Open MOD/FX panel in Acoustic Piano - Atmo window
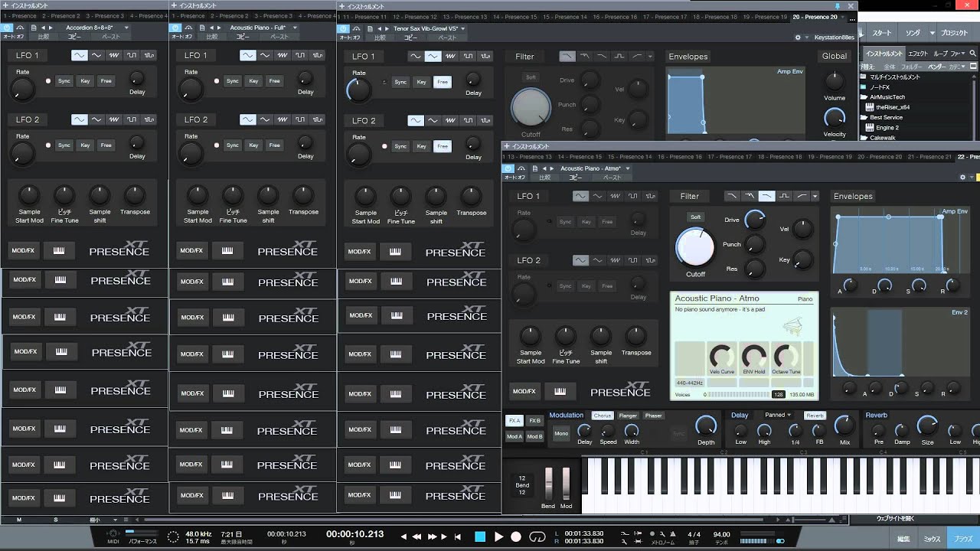Viewport: 980px width, 551px height. [524, 391]
